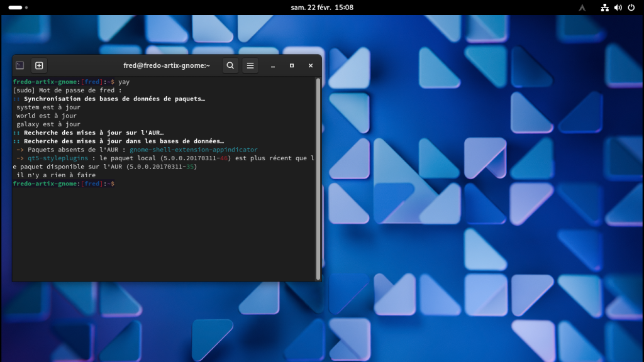Maximize the terminal window
Image resolution: width=644 pixels, height=362 pixels.
pos(292,65)
